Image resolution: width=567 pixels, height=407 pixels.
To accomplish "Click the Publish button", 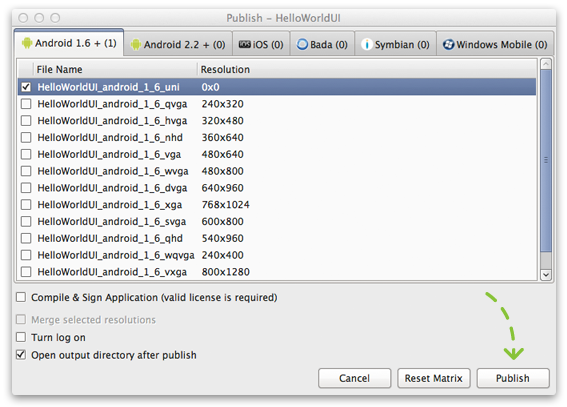I will [513, 378].
